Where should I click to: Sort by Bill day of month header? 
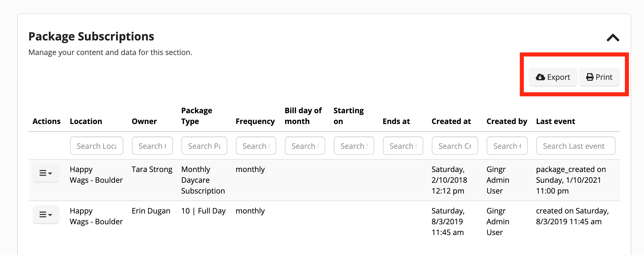coord(303,116)
